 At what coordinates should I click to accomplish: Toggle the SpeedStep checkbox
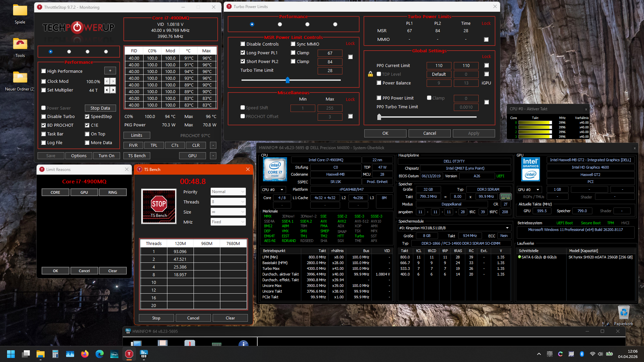tap(87, 117)
